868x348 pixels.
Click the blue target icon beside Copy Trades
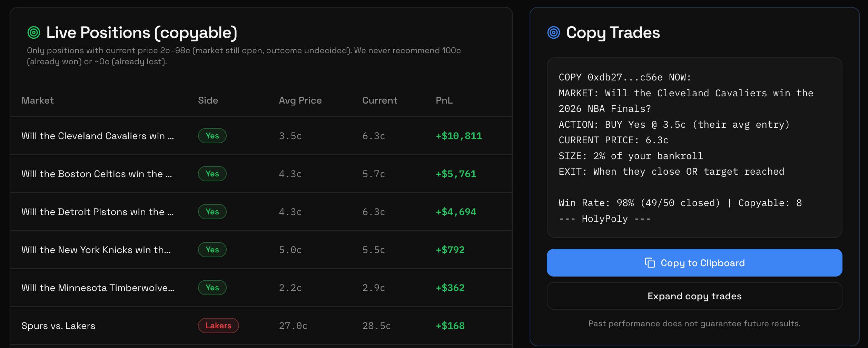click(554, 32)
